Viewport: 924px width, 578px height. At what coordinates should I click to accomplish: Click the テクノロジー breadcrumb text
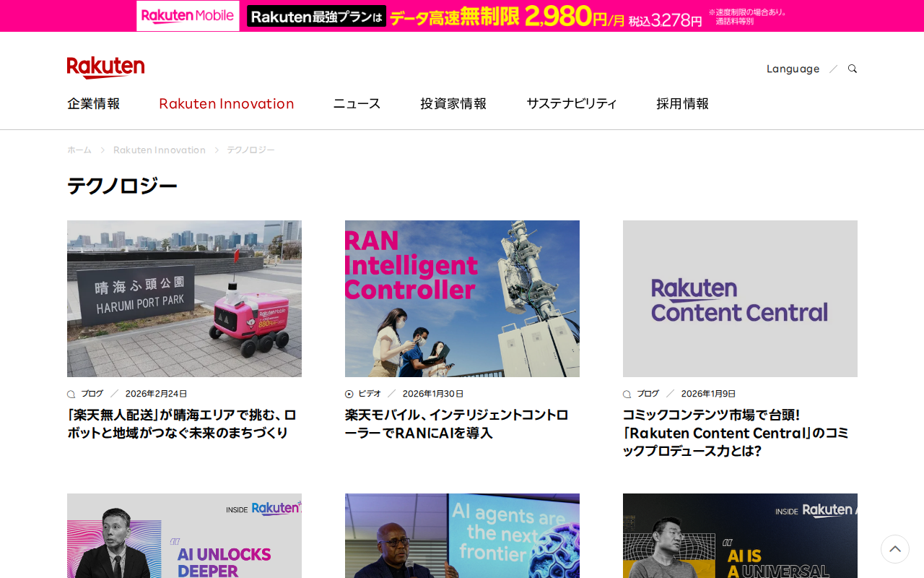tap(251, 150)
